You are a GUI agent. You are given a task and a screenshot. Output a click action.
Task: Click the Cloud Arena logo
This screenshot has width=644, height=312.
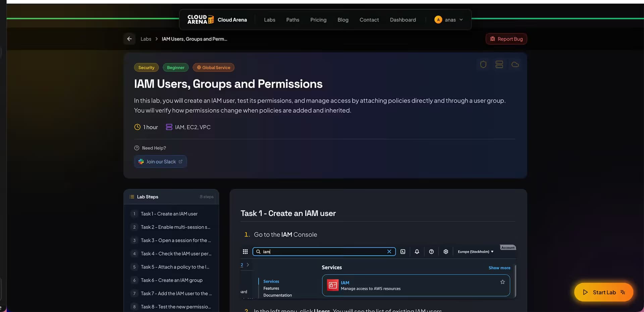(200, 20)
